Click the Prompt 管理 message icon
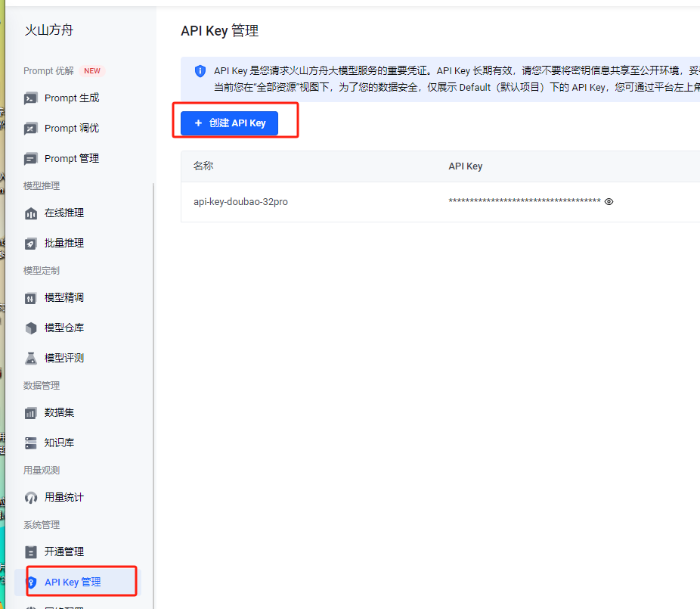This screenshot has width=700, height=609. (31, 159)
